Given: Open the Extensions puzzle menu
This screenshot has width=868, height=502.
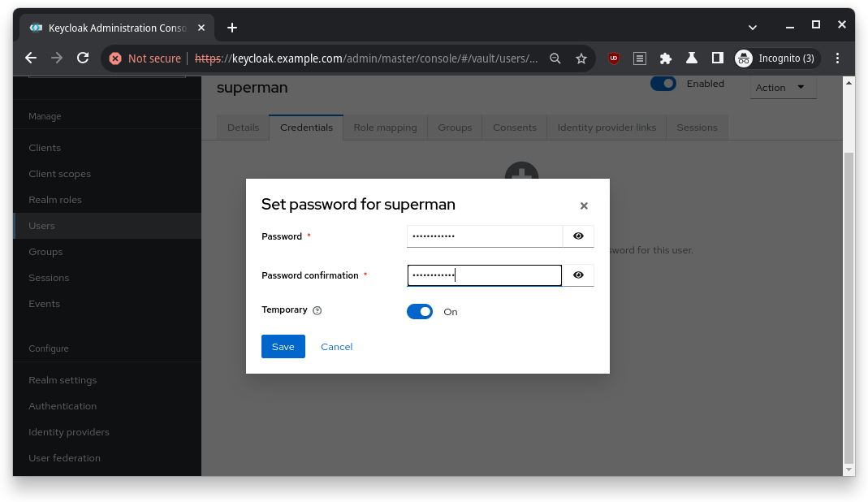Looking at the screenshot, I should (665, 58).
